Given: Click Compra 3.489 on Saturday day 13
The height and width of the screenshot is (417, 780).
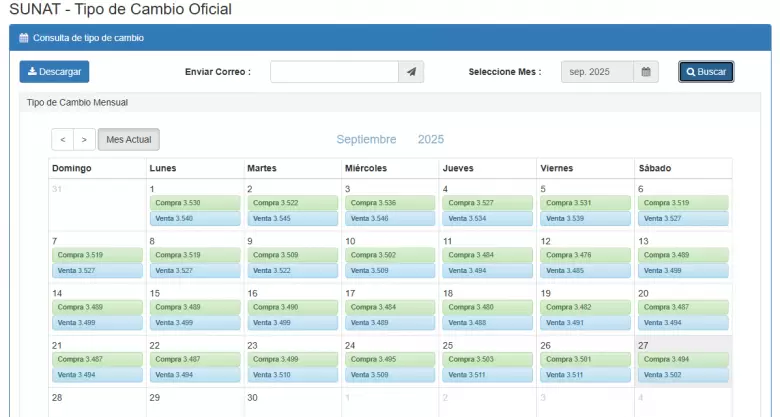Looking at the screenshot, I should tap(683, 255).
